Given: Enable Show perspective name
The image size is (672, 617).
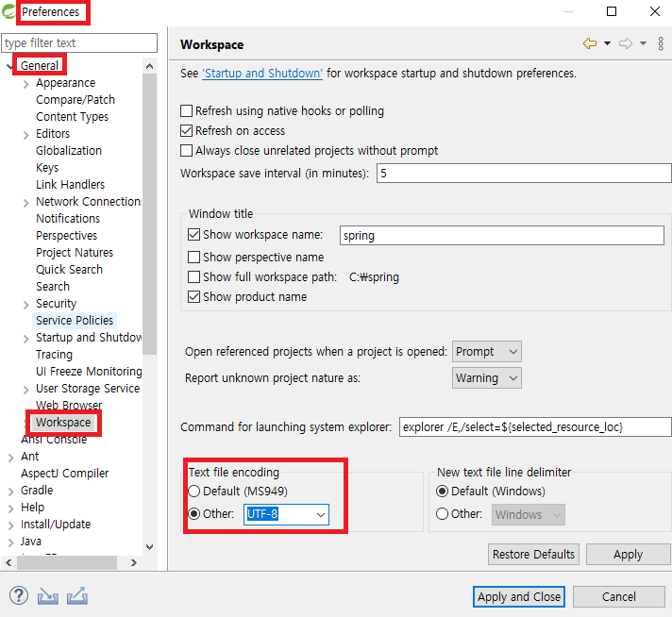Looking at the screenshot, I should coord(193,257).
